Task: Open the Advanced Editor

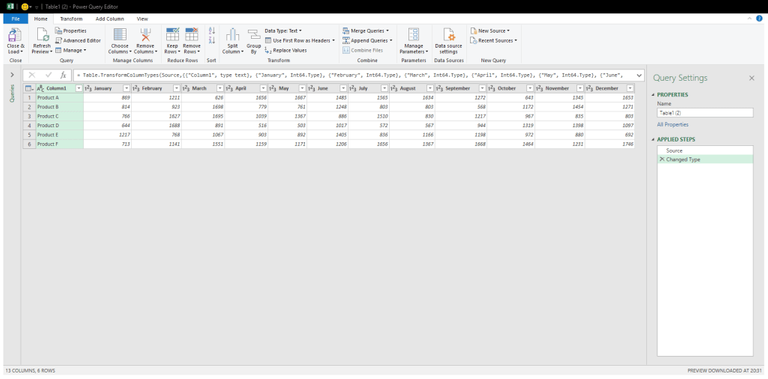Action: 78,41
